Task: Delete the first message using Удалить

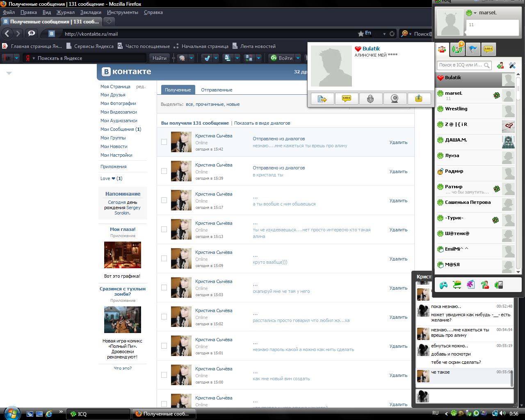Action: coord(398,142)
